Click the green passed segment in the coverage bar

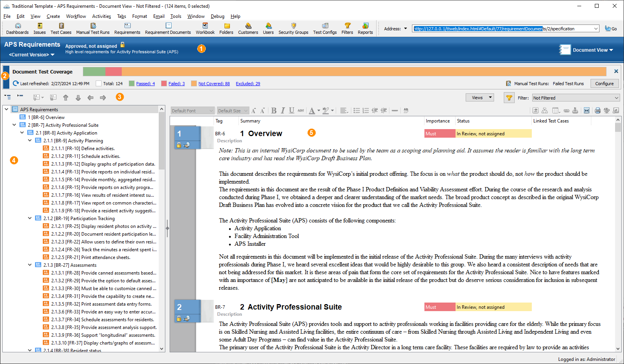coord(94,72)
